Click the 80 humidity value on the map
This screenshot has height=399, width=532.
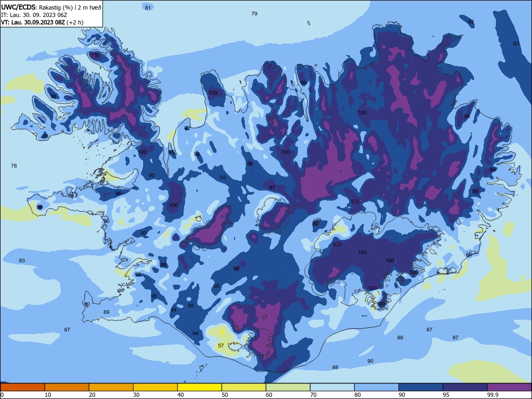(469, 254)
